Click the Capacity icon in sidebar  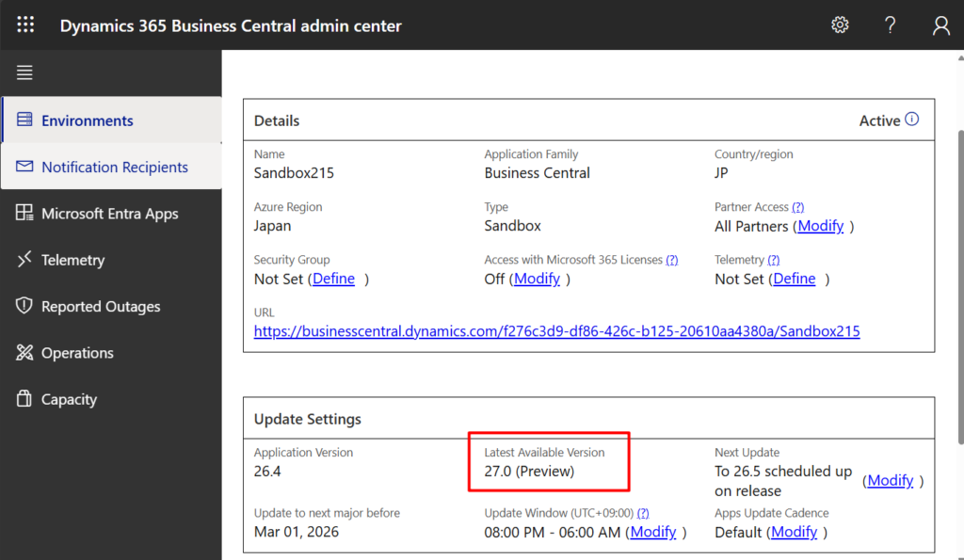pyautogui.click(x=24, y=399)
